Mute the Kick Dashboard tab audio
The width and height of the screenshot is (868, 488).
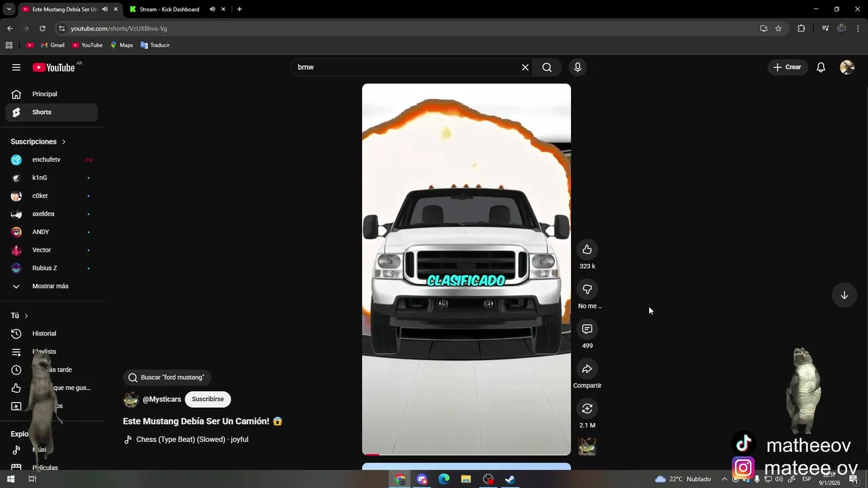[x=212, y=9]
